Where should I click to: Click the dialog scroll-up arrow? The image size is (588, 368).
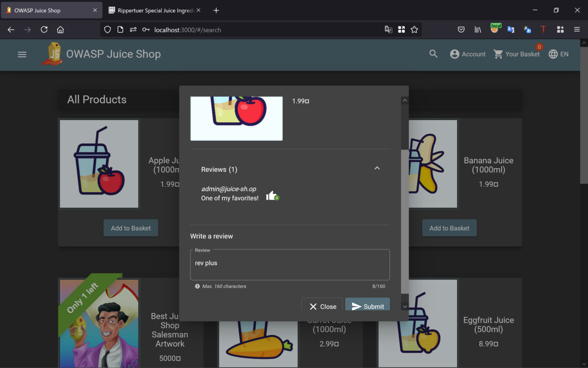[404, 101]
